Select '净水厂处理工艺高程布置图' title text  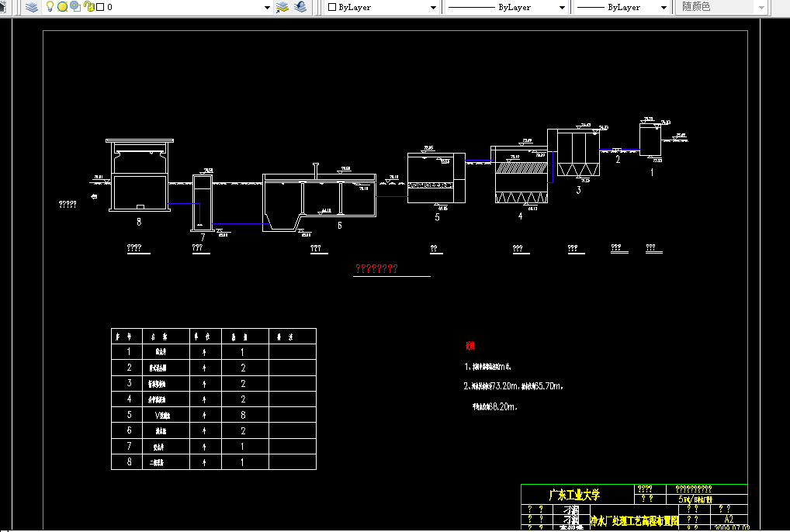click(x=634, y=521)
